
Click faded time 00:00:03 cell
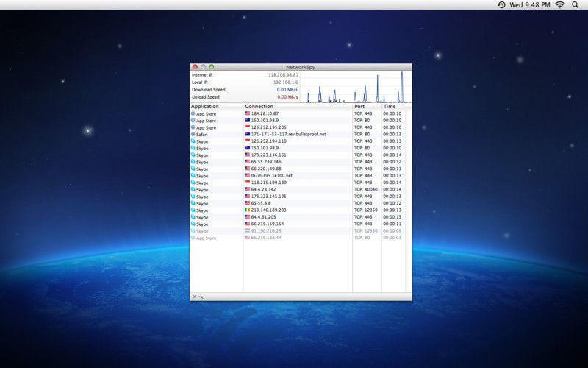point(392,238)
